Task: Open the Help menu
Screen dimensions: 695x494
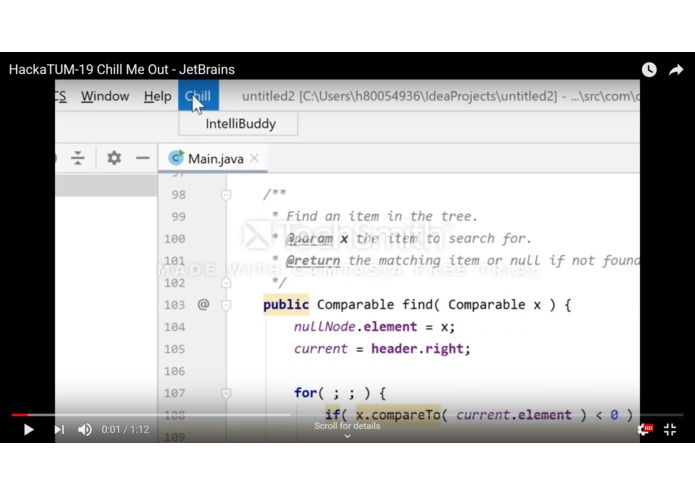Action: click(157, 96)
